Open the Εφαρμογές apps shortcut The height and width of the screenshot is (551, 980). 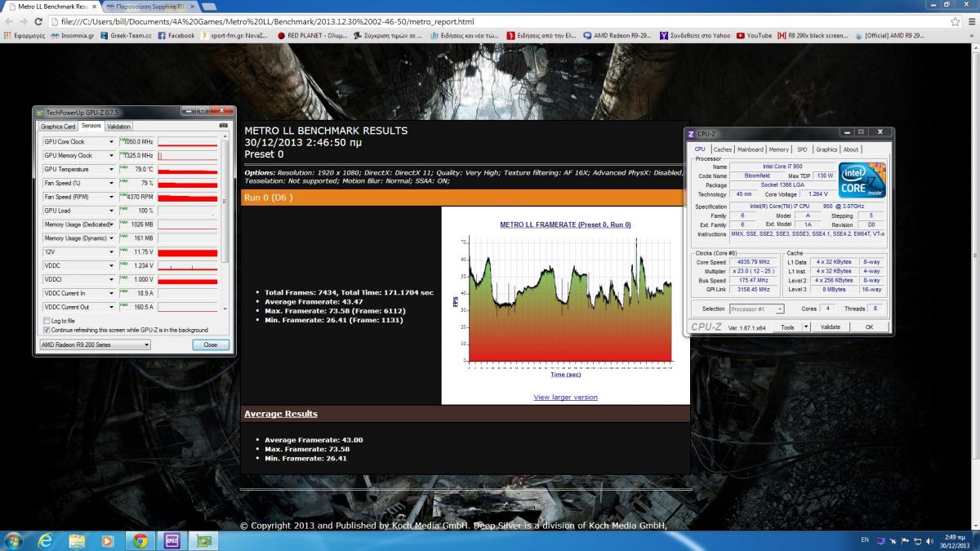tap(25, 36)
